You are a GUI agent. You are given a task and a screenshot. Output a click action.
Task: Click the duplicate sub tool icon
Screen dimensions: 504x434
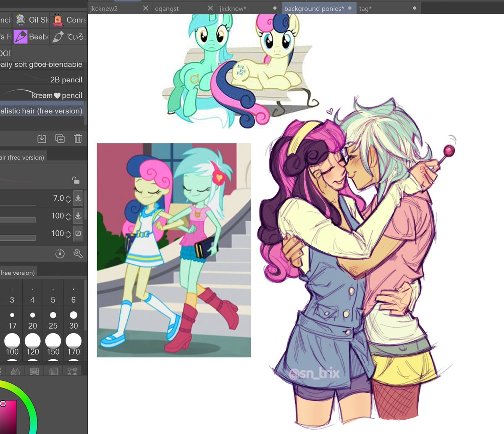coord(60,138)
